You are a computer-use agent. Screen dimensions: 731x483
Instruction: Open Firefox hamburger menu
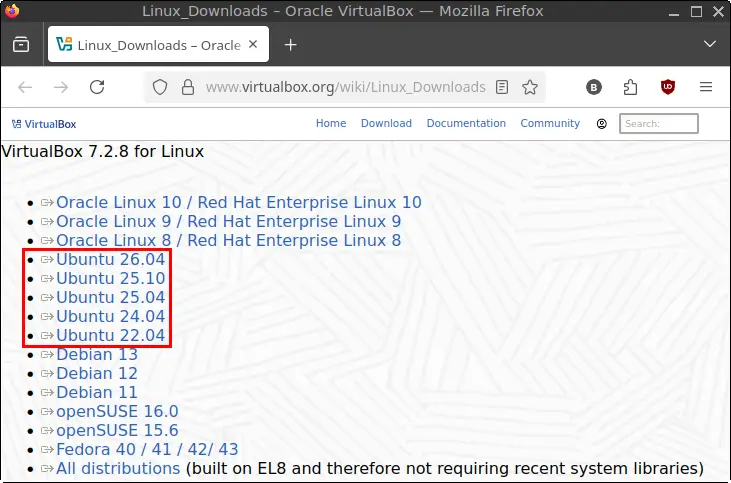click(x=706, y=87)
